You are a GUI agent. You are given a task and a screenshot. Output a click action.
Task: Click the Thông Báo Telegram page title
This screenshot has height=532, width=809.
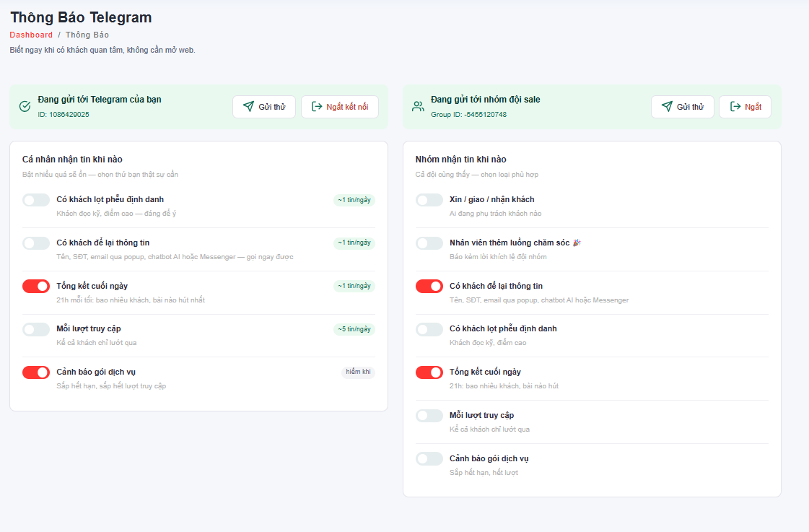click(81, 17)
